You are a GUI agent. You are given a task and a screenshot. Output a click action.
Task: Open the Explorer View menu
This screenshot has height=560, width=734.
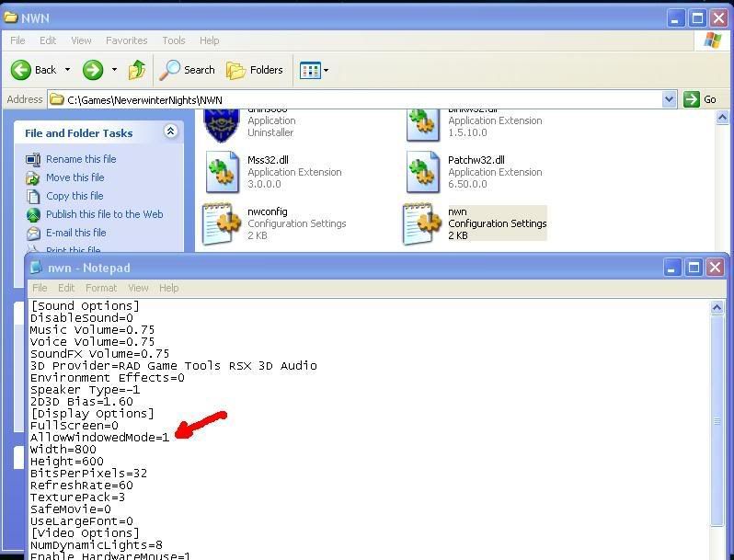pos(81,40)
